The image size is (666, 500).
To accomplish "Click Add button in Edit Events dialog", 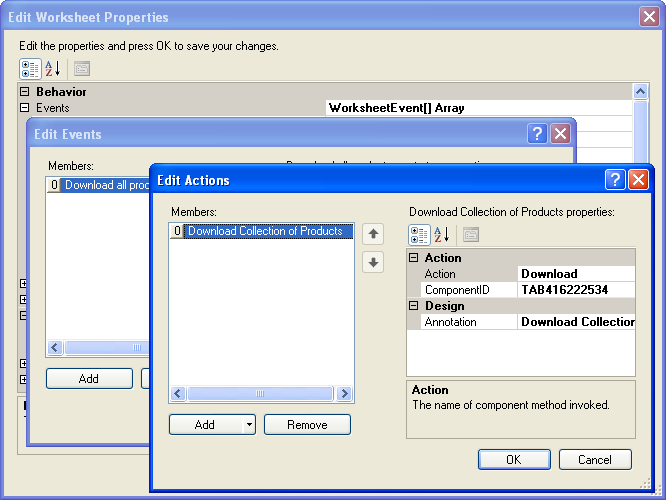I will tap(89, 378).
